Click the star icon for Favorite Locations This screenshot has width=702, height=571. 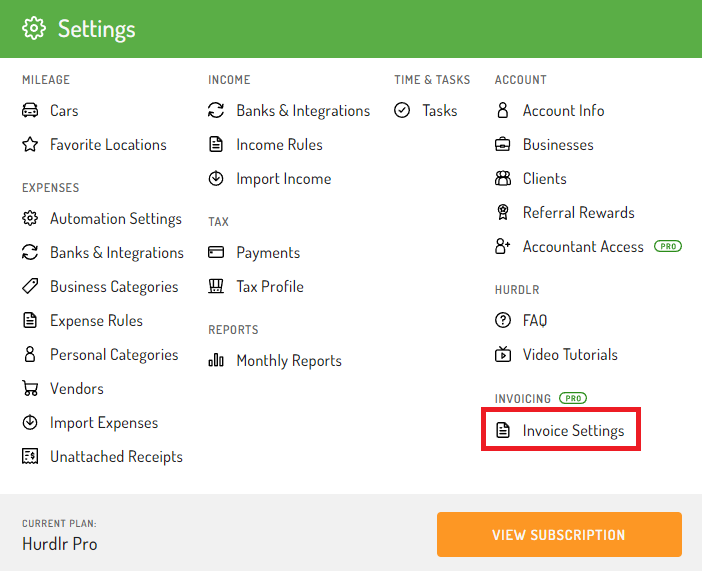coord(30,144)
